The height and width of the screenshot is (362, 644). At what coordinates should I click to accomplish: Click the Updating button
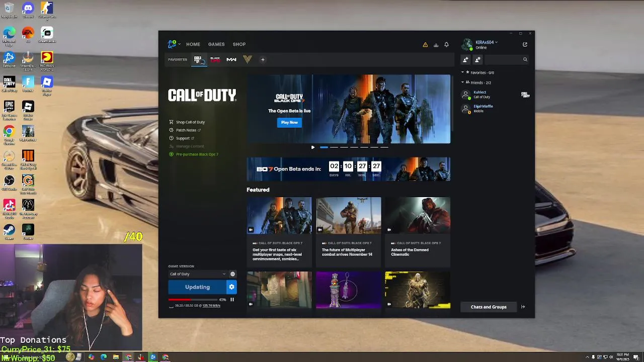(197, 287)
